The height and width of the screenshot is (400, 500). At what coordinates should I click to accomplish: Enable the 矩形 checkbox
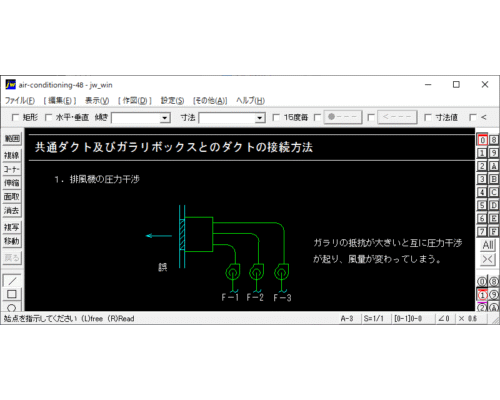(15, 117)
